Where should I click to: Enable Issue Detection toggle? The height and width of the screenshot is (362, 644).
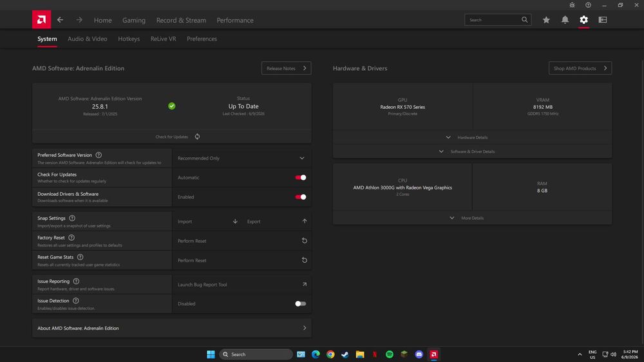coord(301,303)
